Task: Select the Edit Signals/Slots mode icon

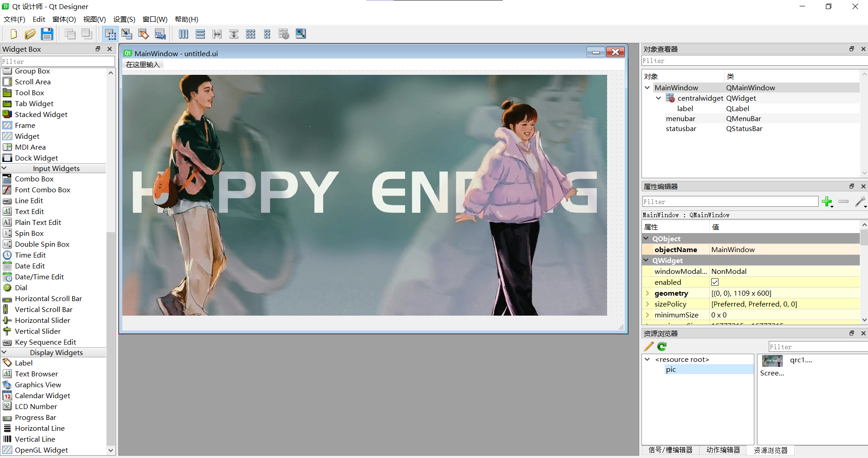Action: click(x=127, y=34)
